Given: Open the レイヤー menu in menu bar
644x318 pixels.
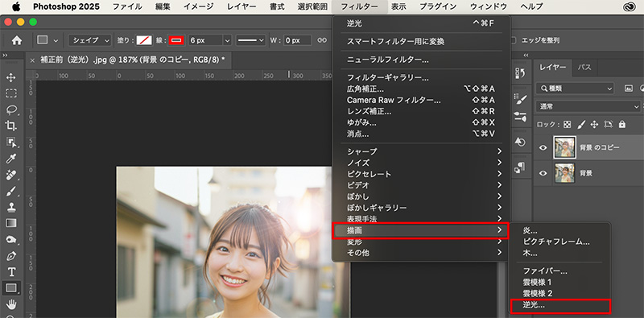Looking at the screenshot, I should [242, 6].
